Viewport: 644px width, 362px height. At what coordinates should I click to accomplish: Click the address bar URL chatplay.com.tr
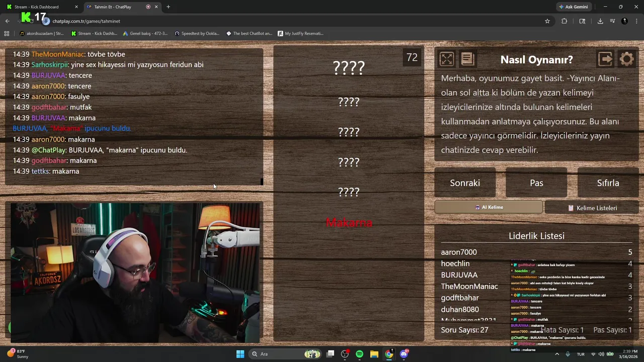[x=86, y=21]
